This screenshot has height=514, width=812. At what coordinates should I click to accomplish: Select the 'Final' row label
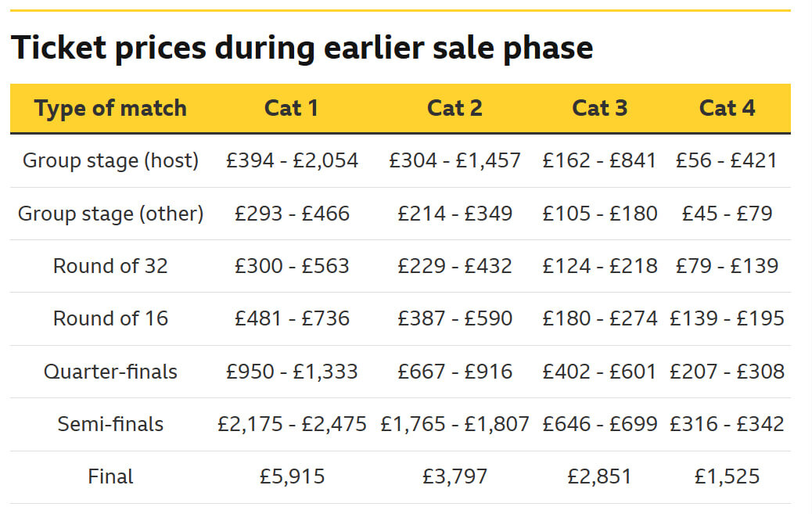pyautogui.click(x=110, y=476)
